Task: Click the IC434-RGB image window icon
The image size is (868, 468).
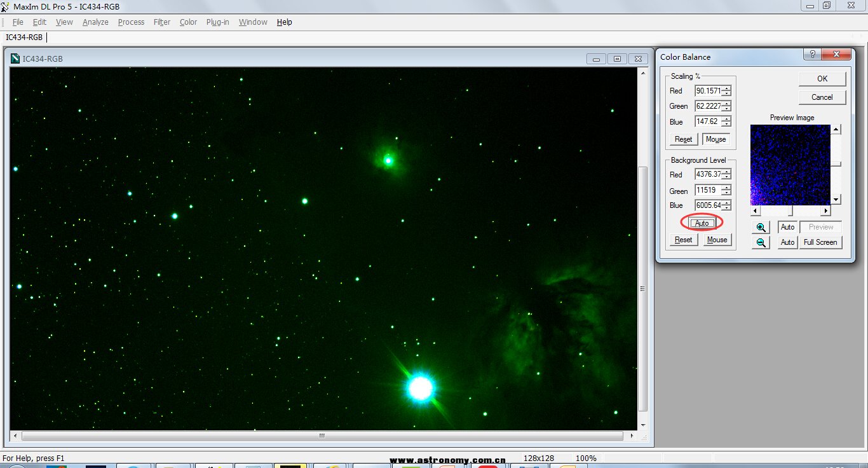Action: click(15, 59)
